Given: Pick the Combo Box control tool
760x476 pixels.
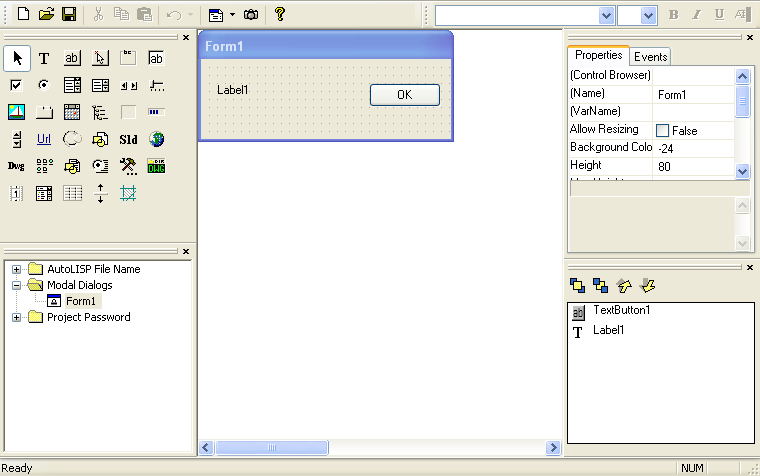Looking at the screenshot, I should [x=72, y=86].
